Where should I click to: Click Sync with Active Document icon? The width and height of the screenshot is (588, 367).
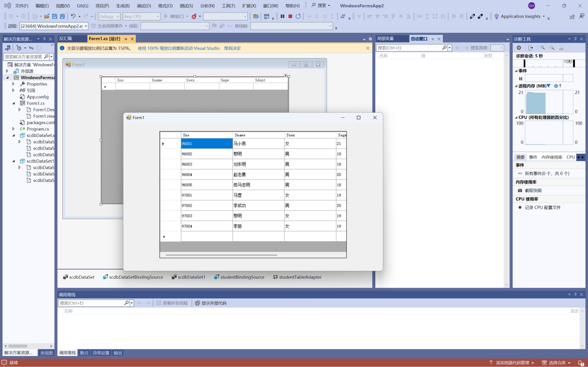31,48
